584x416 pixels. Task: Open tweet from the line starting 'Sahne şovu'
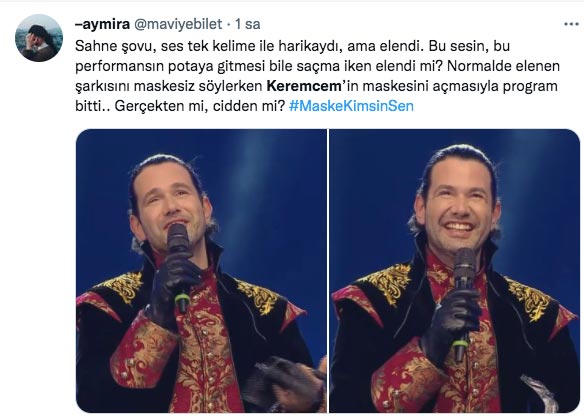pyautogui.click(x=292, y=46)
